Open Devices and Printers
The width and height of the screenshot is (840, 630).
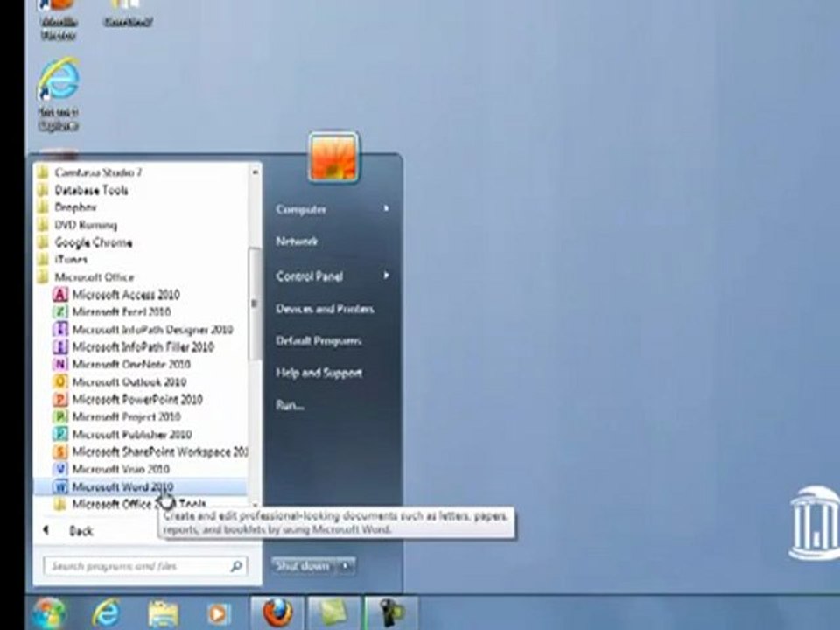click(325, 309)
